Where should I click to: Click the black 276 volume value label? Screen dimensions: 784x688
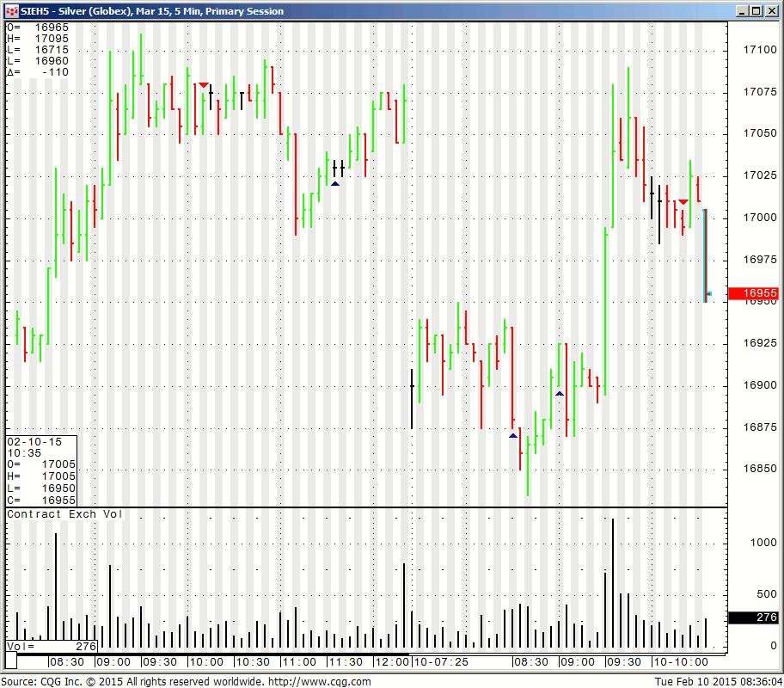[x=753, y=617]
